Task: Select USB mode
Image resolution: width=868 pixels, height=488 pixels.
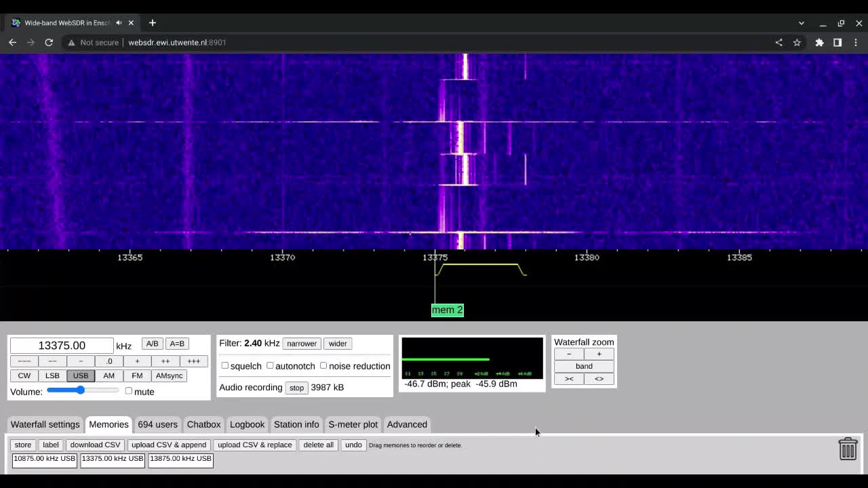Action: point(81,375)
